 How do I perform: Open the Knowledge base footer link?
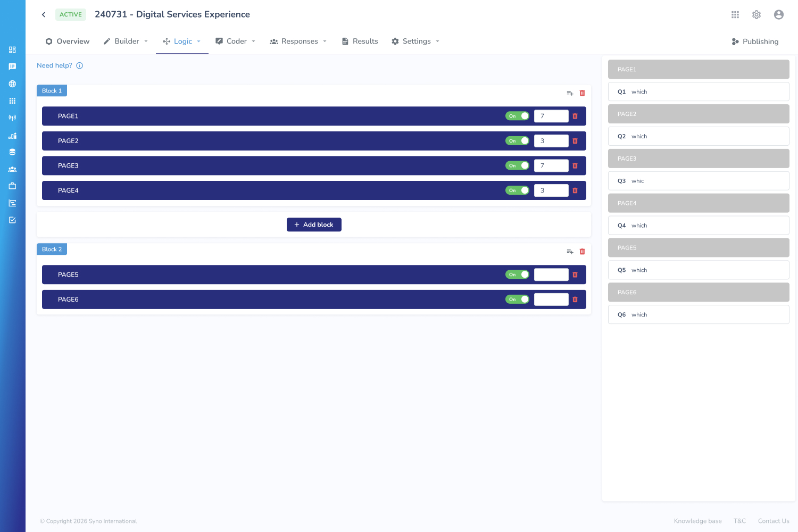698,521
